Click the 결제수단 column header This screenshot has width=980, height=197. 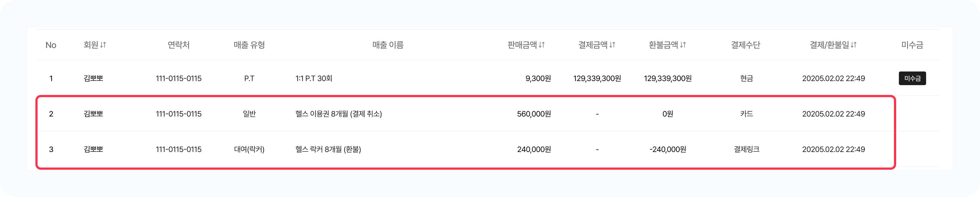[x=745, y=45]
